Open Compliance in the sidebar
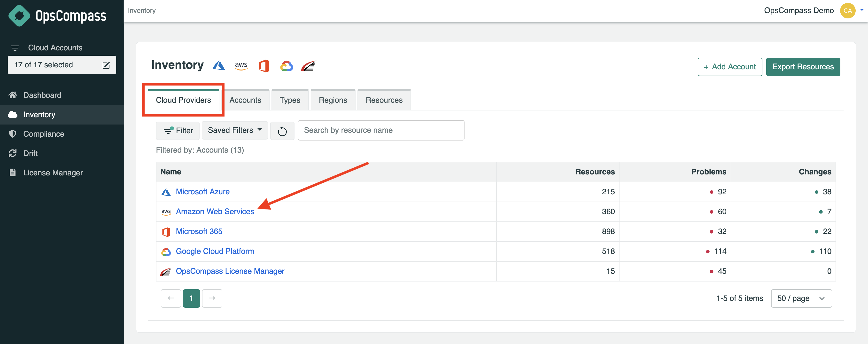868x344 pixels. pos(43,134)
